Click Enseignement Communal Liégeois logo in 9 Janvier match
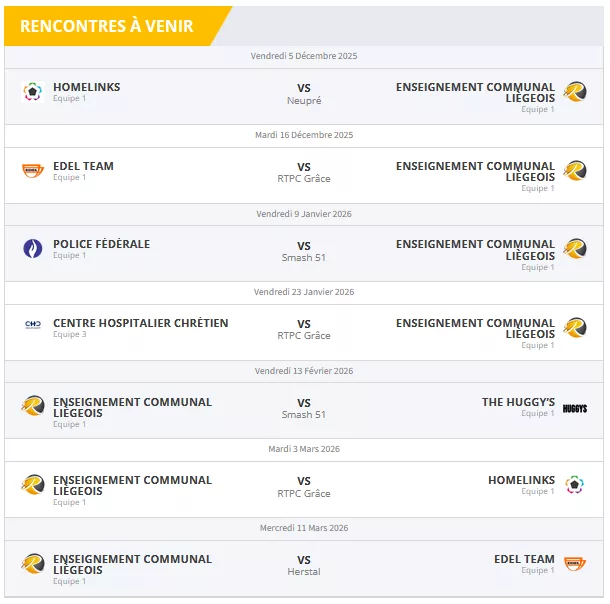610x604 pixels. point(575,249)
